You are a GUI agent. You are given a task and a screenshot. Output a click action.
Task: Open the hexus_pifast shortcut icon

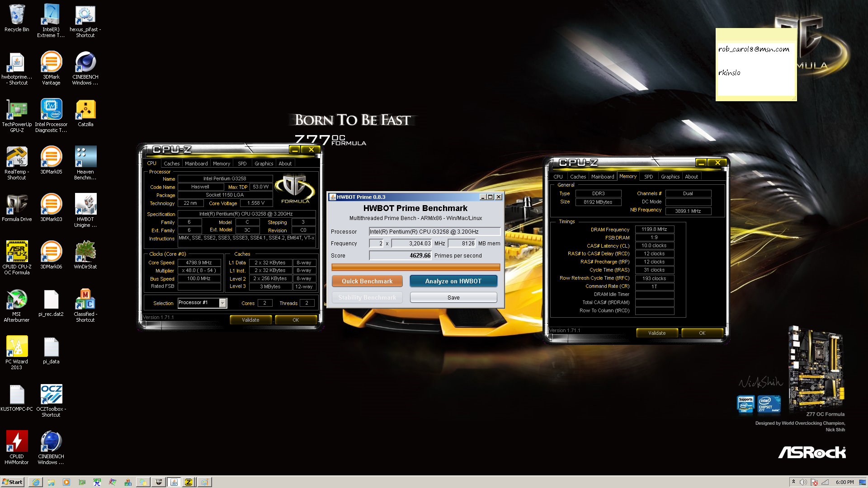click(x=85, y=21)
